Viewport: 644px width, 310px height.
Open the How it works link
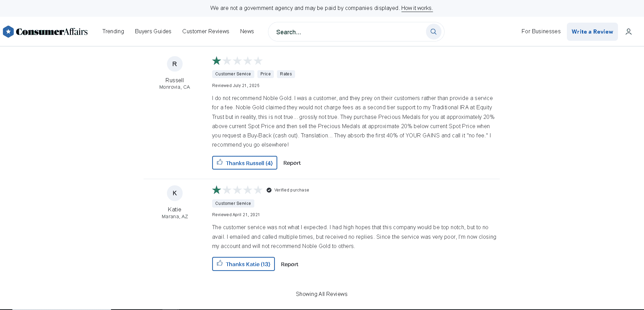click(x=417, y=8)
